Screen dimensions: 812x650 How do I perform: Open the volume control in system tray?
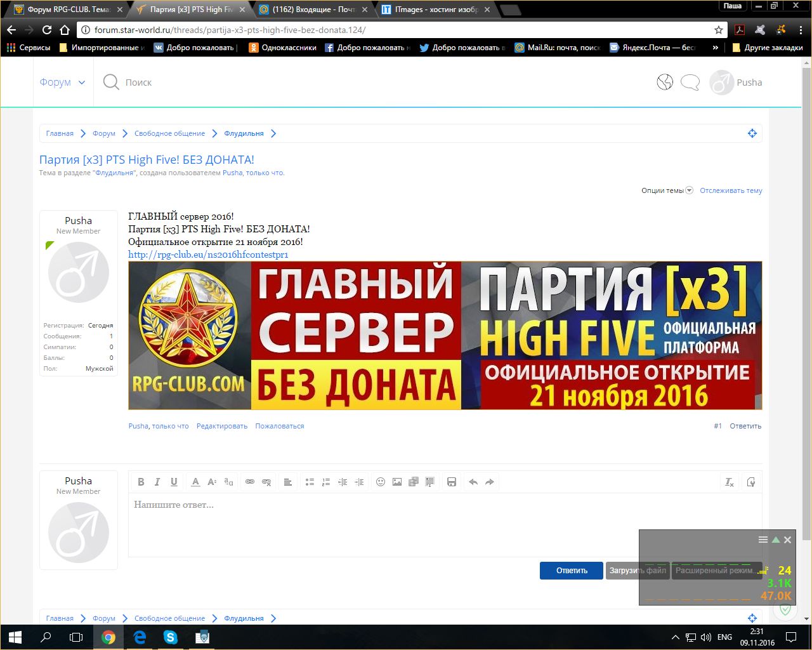[x=706, y=637]
